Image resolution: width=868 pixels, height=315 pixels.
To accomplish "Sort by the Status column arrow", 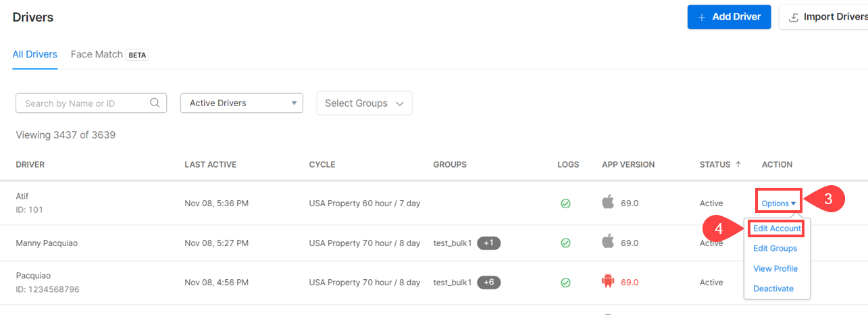I will click(738, 164).
